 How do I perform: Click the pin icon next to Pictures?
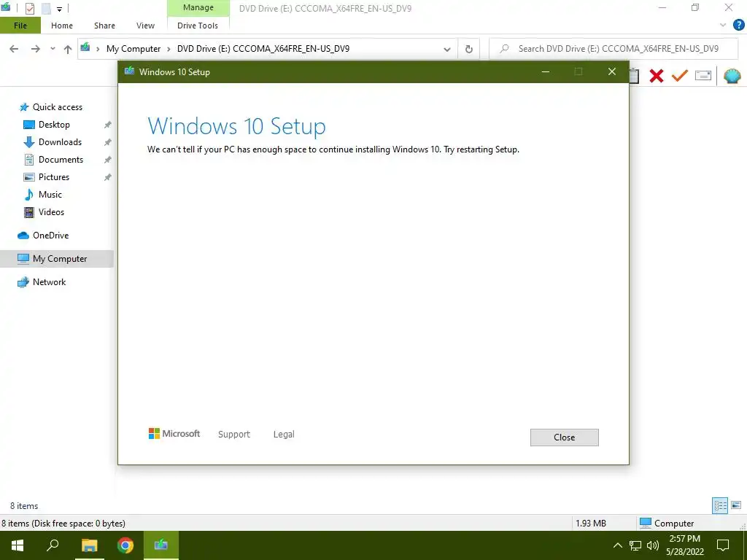[108, 177]
